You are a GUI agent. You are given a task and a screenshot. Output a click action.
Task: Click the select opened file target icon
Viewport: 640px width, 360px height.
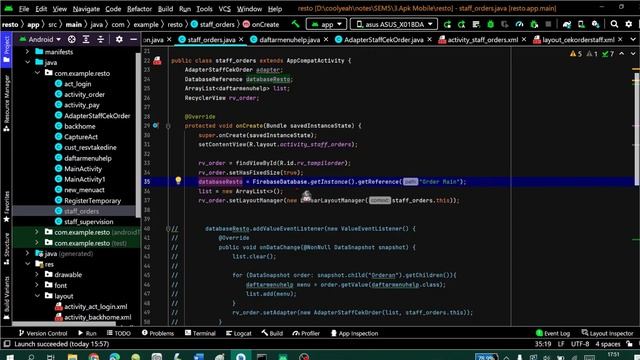(71, 40)
